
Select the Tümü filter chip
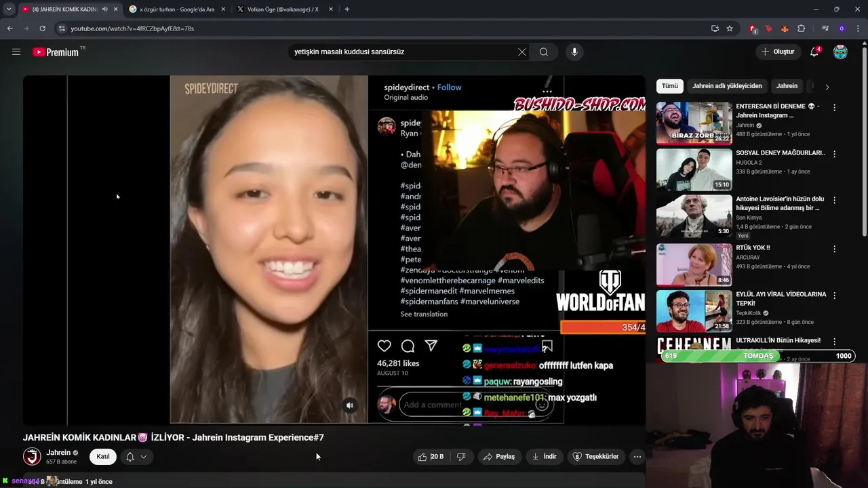670,86
